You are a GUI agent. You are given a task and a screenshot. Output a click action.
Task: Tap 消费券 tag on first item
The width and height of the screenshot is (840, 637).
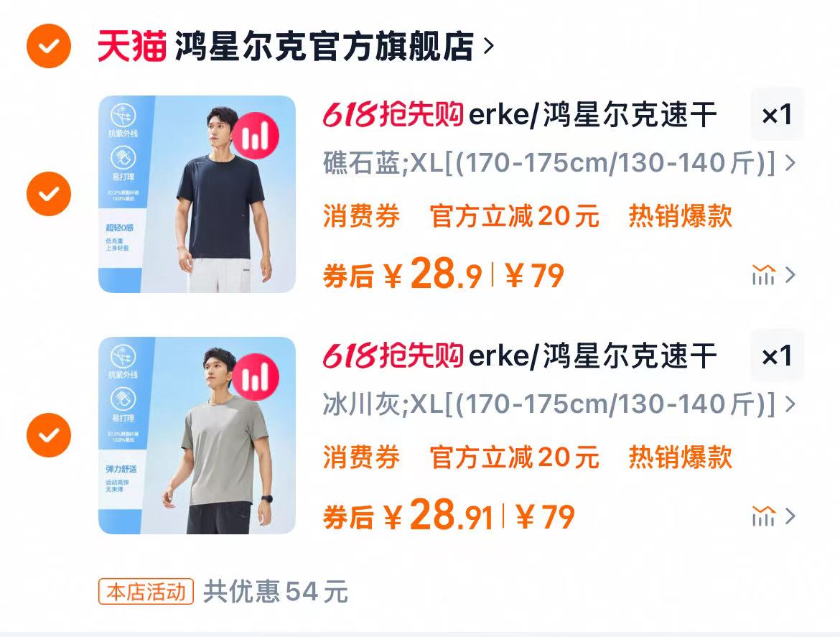point(362,216)
